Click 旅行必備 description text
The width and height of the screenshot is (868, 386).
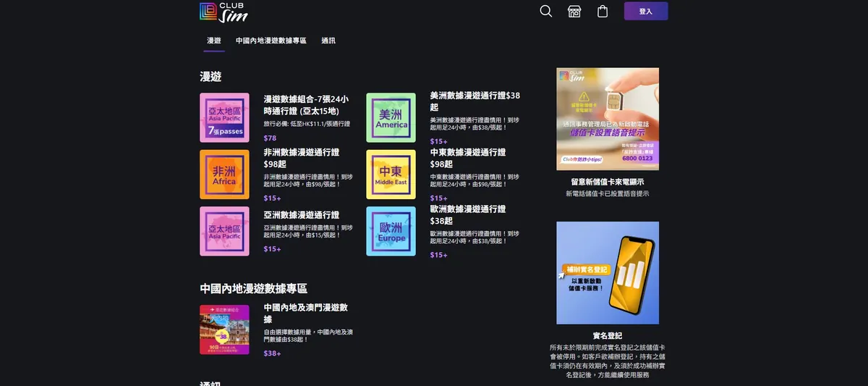(307, 124)
